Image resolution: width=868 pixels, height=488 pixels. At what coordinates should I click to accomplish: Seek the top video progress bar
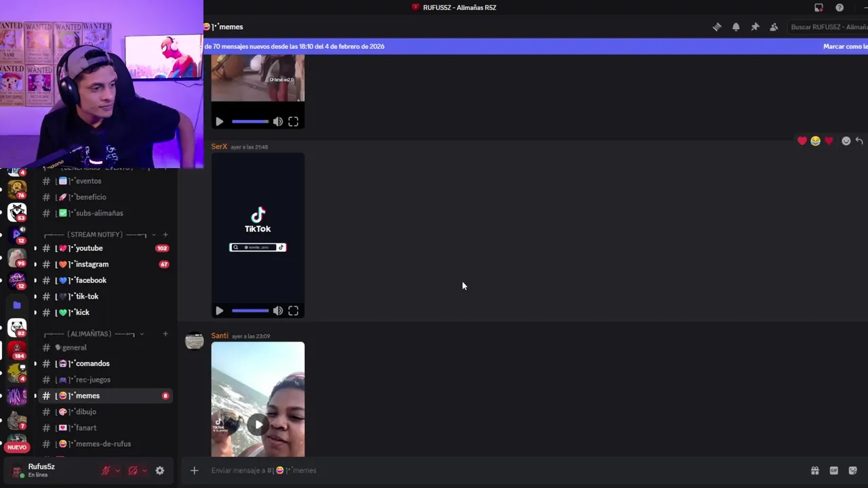click(x=250, y=122)
